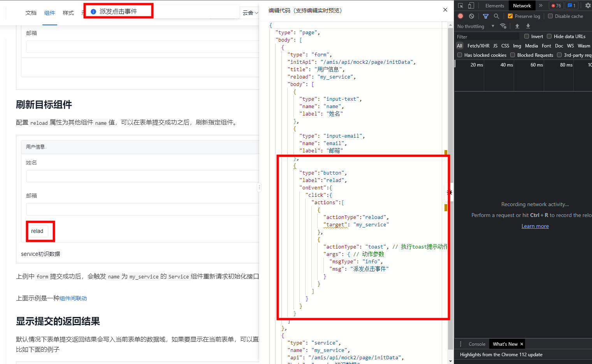Open the No throttling dropdown
592x364 pixels.
click(x=476, y=26)
